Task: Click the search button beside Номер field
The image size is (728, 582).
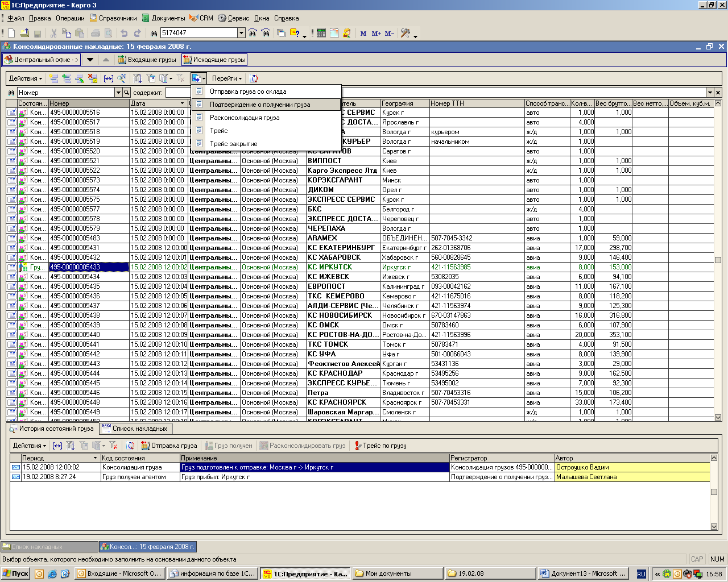Action: coord(127,93)
